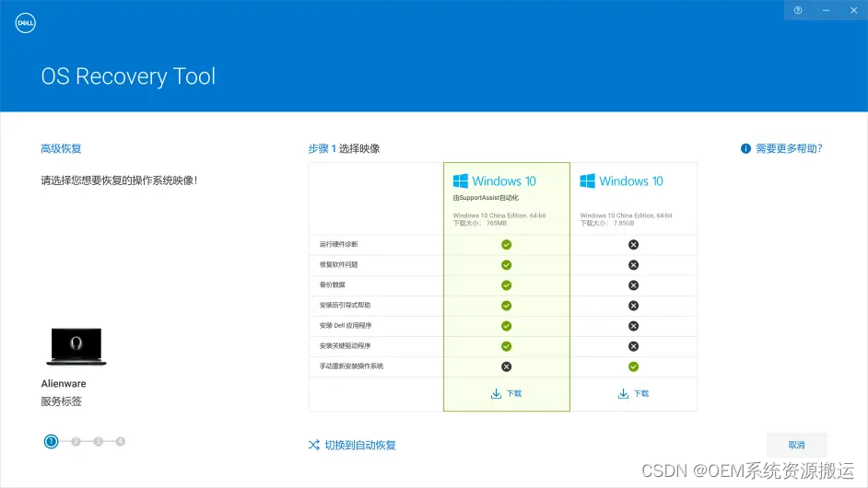This screenshot has height=488, width=868.
Task: Click the shuffle icon next to 切换到自动恢复
Action: (x=314, y=445)
